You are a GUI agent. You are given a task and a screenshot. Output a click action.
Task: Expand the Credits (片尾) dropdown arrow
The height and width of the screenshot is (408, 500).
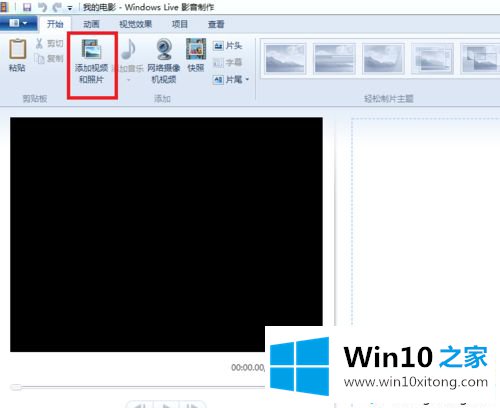tap(247, 79)
